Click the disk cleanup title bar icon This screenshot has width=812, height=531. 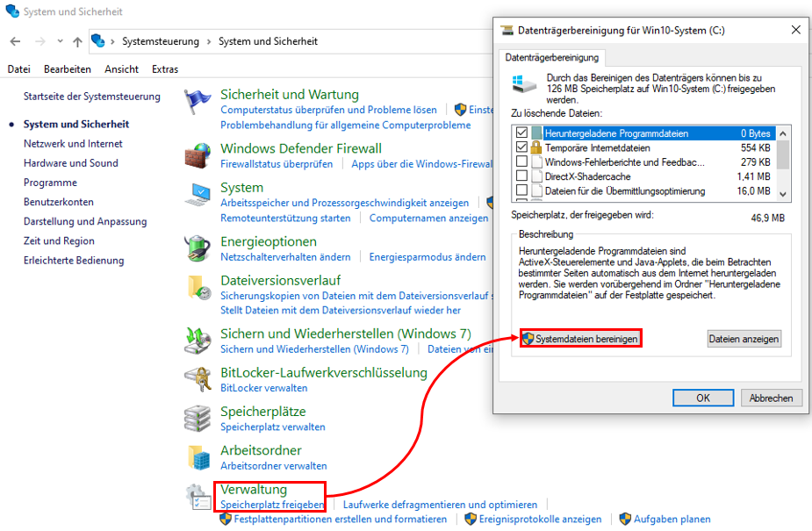coord(507,30)
